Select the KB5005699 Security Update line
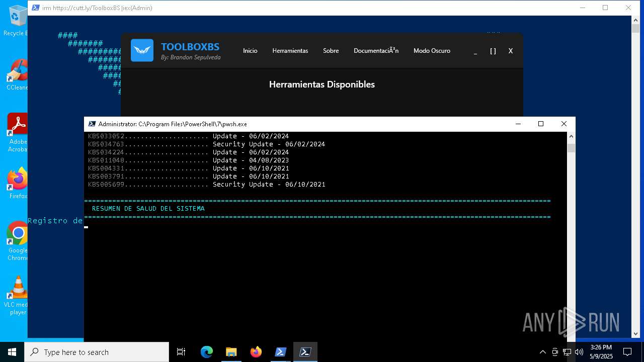Screen dimensions: 644x362 pyautogui.click(x=206, y=185)
